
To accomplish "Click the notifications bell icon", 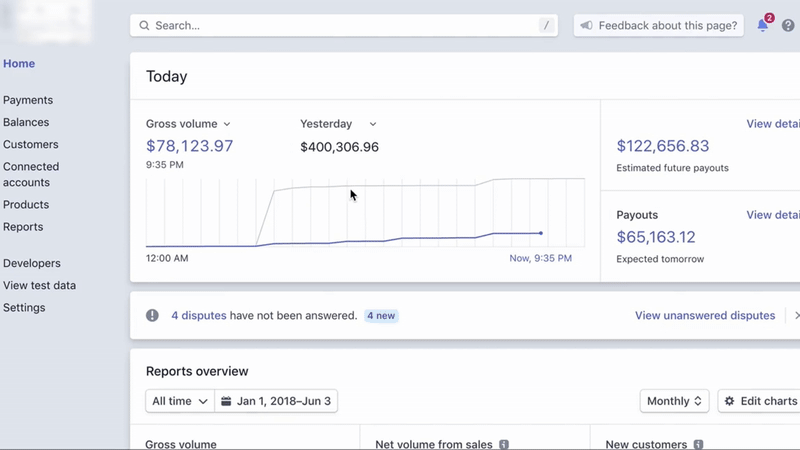I will [x=763, y=26].
